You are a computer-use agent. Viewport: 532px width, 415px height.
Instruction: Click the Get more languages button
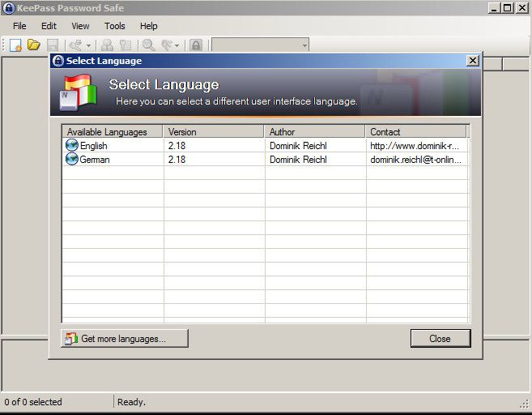pyautogui.click(x=125, y=339)
